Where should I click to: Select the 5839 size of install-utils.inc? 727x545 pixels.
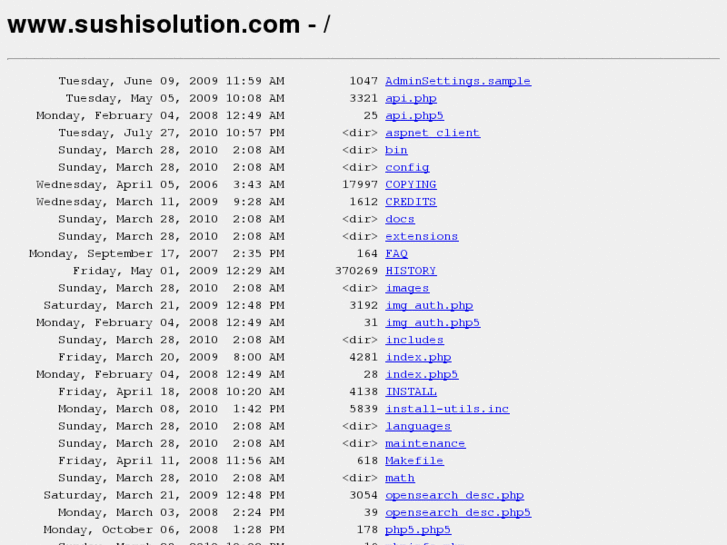[364, 409]
